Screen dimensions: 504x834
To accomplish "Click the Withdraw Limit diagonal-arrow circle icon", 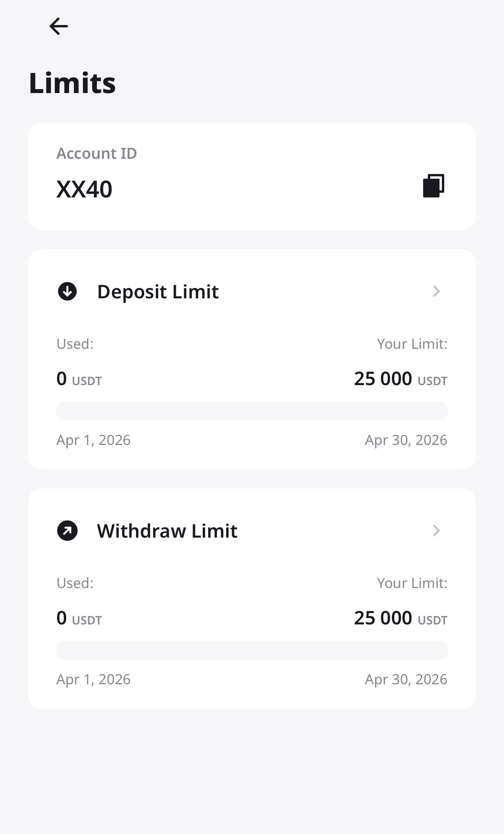I will [x=67, y=531].
